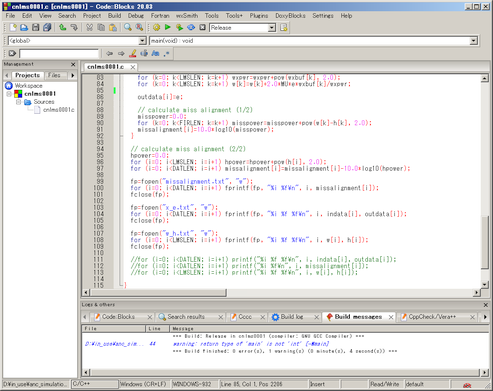Click the 'Line' column header in messages
This screenshot has height=391, width=493.
point(157,329)
